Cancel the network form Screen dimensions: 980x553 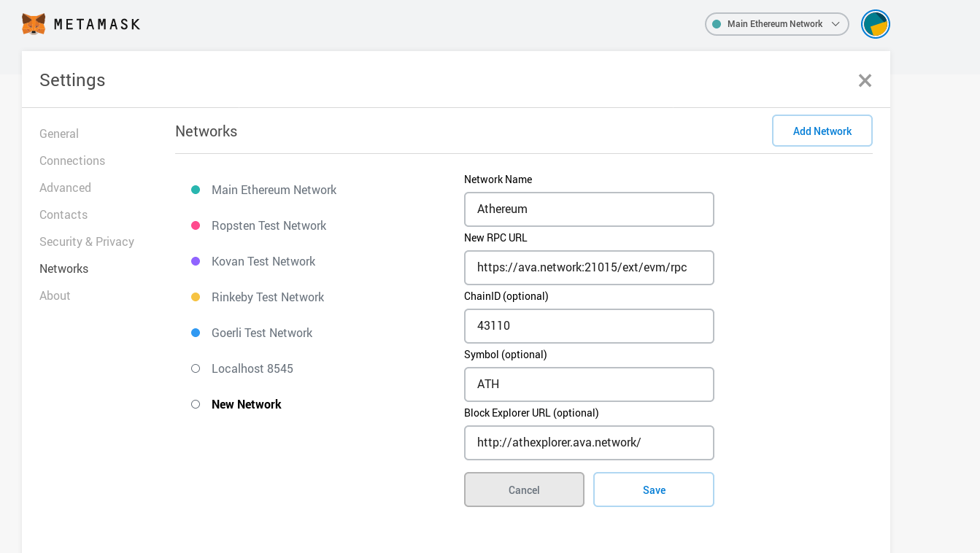click(x=524, y=490)
